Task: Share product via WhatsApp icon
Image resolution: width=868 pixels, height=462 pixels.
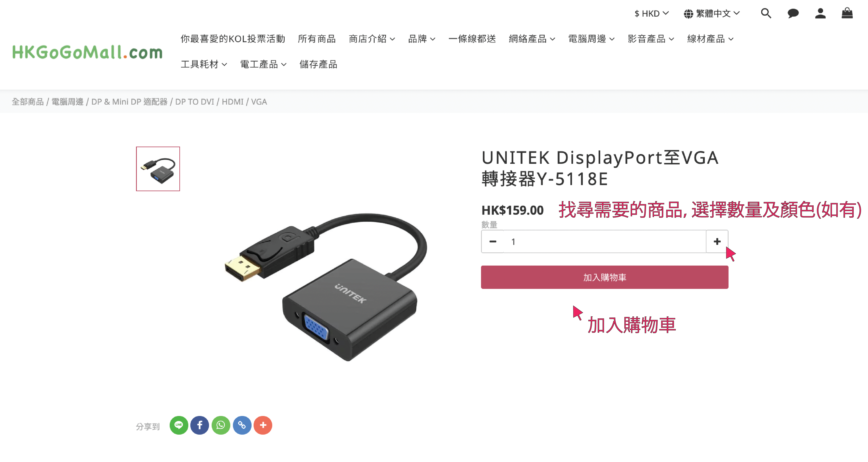Action: [221, 425]
